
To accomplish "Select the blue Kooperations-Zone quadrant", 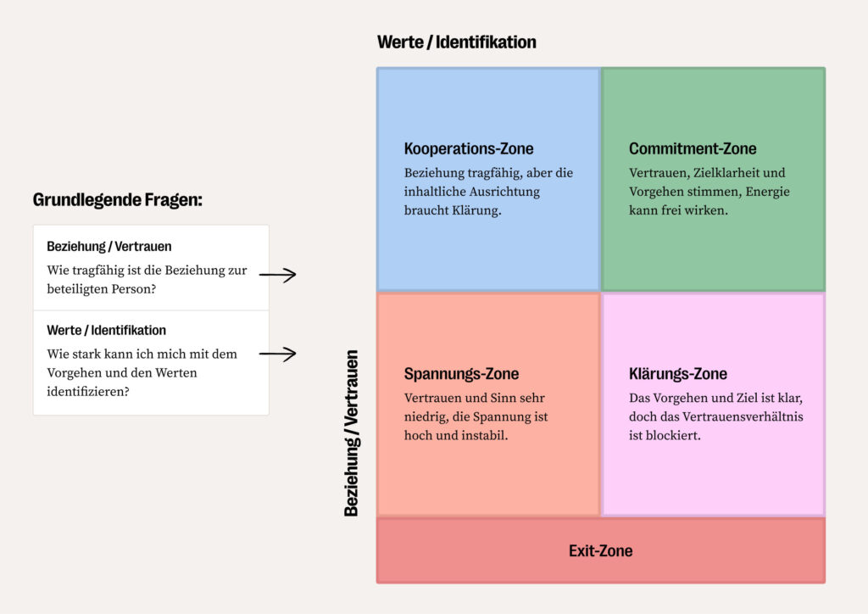I will 488,180.
